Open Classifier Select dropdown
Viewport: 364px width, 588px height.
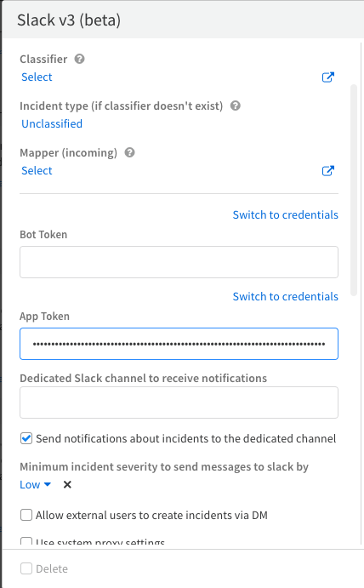point(37,77)
